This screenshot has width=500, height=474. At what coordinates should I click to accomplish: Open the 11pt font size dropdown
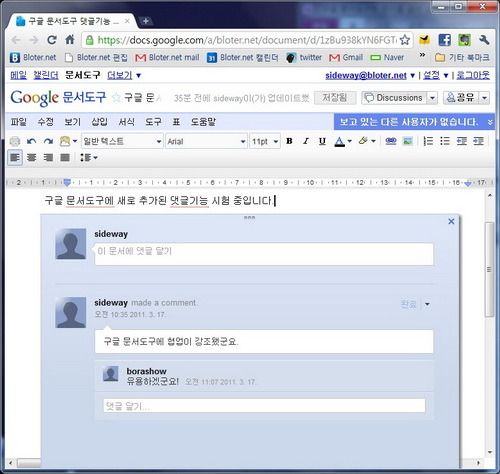265,141
